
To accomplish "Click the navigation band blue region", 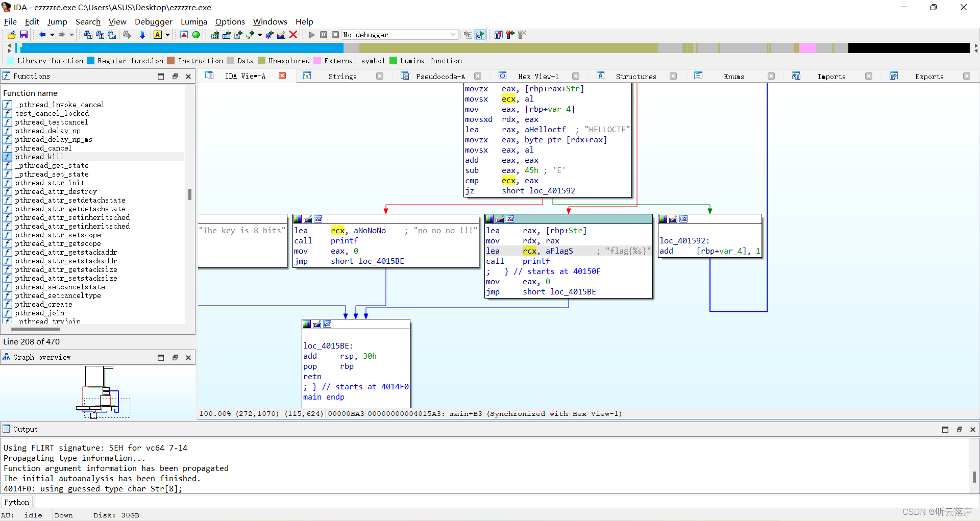I will click(x=182, y=48).
